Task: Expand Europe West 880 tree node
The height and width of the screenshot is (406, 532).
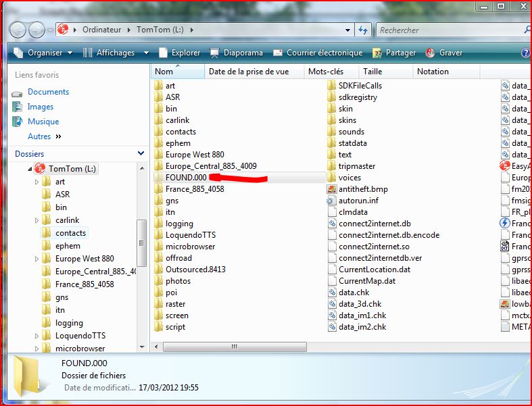Action: point(37,259)
